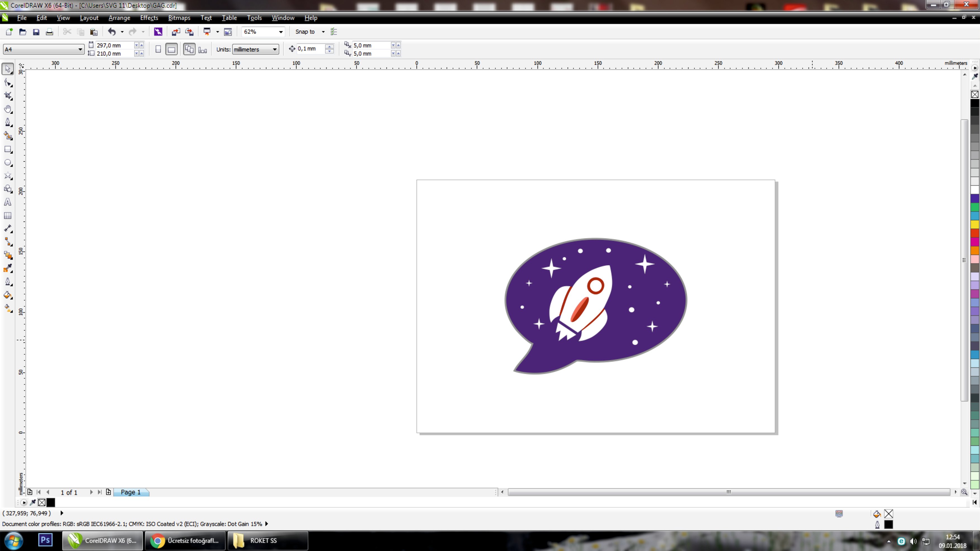Click the Open file folder icon
This screenshot has width=980, height=551.
coord(22,32)
